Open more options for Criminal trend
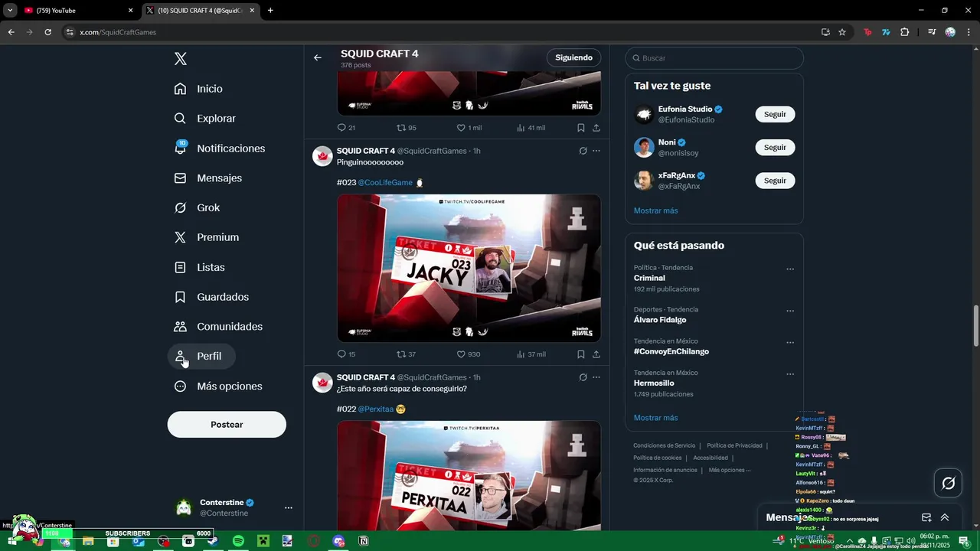The image size is (980, 551). click(790, 269)
